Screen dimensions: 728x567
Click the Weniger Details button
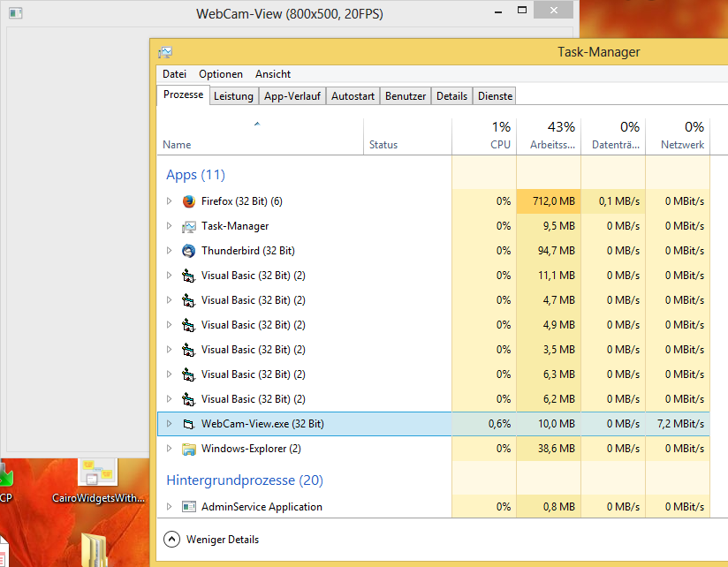[x=210, y=539]
